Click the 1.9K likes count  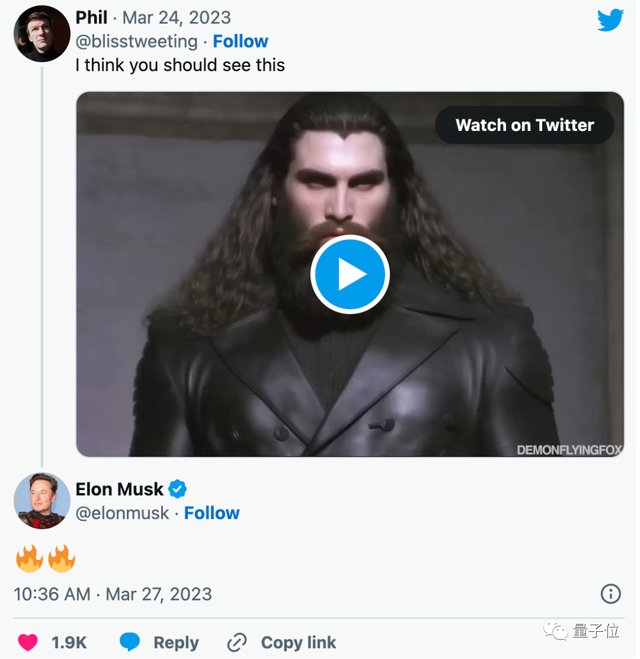point(70,642)
